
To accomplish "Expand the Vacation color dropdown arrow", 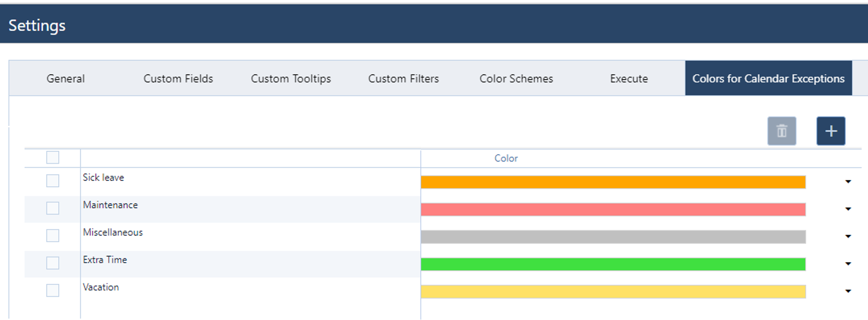I will pyautogui.click(x=848, y=291).
